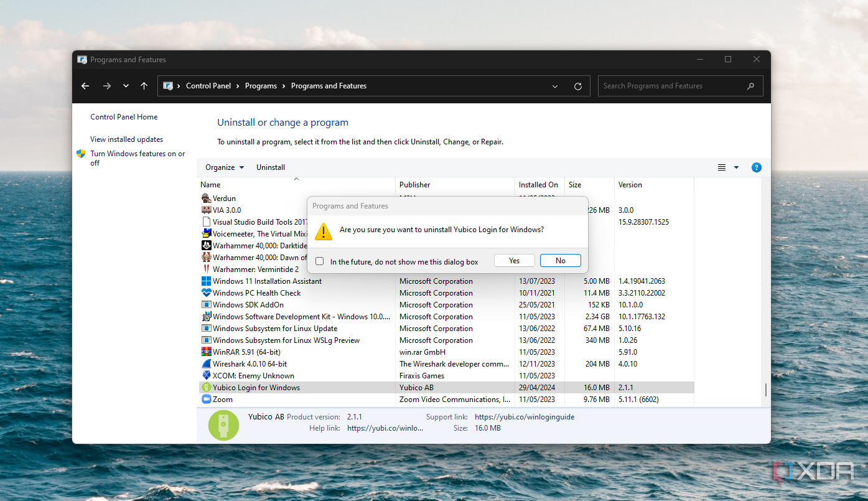Image resolution: width=868 pixels, height=501 pixels.
Task: Select the Verdun program icon
Action: tap(207, 199)
